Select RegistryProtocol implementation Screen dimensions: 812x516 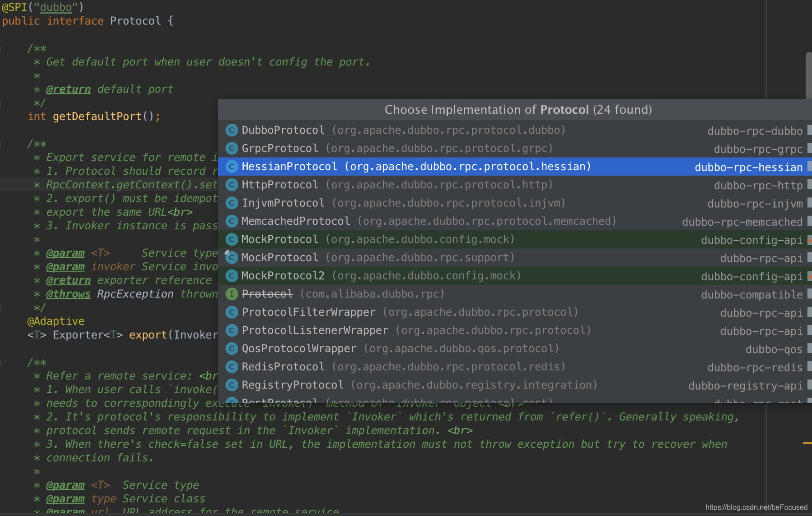point(515,385)
